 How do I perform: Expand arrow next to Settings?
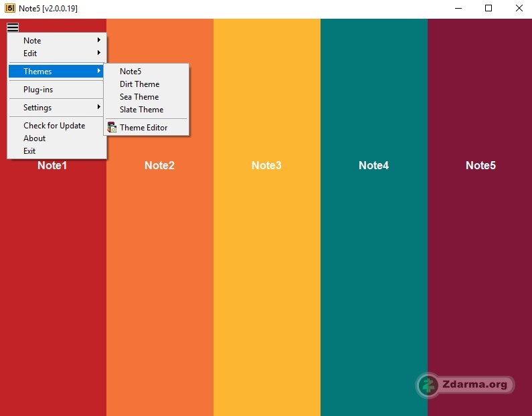(99, 107)
